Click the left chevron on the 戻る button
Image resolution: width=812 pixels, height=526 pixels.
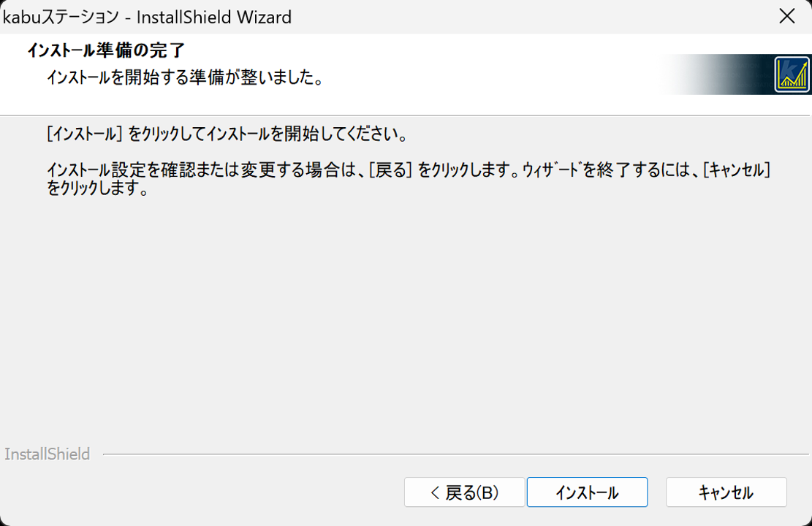coord(435,492)
